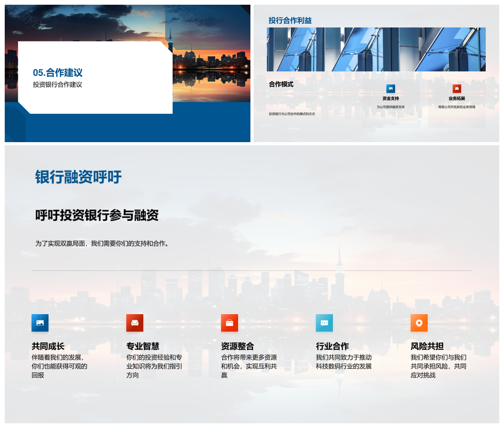Image resolution: width=504 pixels, height=428 pixels.
Task: Click the 合作模式 heading
Action: click(x=281, y=84)
